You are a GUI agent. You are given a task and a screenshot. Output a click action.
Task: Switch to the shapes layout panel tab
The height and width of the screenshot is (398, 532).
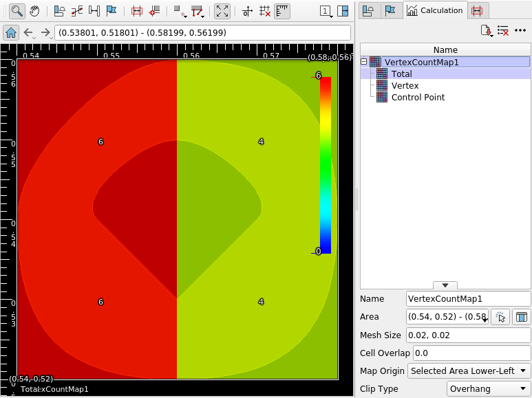pos(368,10)
